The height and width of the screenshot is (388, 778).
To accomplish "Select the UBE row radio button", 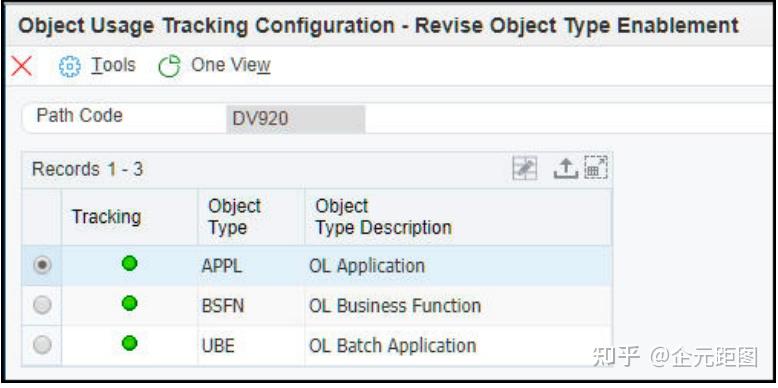I will pyautogui.click(x=42, y=345).
